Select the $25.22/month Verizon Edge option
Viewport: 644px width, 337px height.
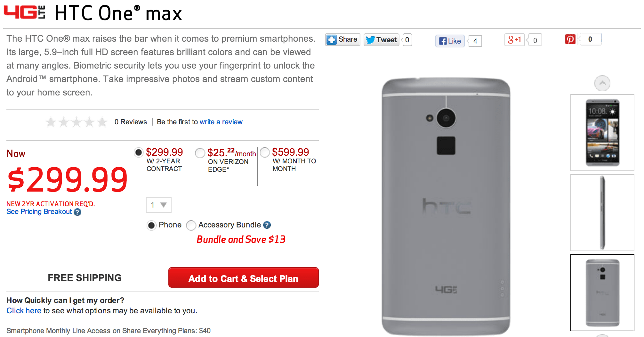(200, 153)
